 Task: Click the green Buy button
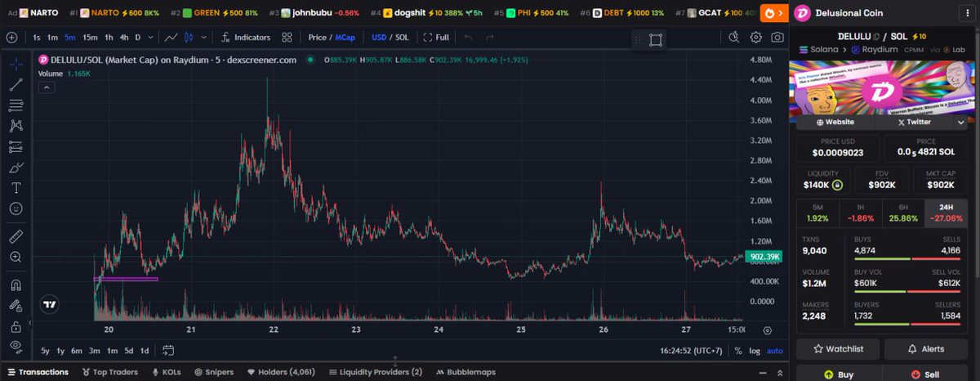[x=839, y=374]
